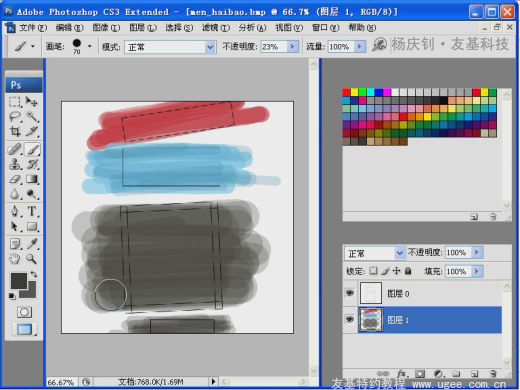This screenshot has height=390, width=520.
Task: Reset default foreground and background colors
Action: [12, 296]
